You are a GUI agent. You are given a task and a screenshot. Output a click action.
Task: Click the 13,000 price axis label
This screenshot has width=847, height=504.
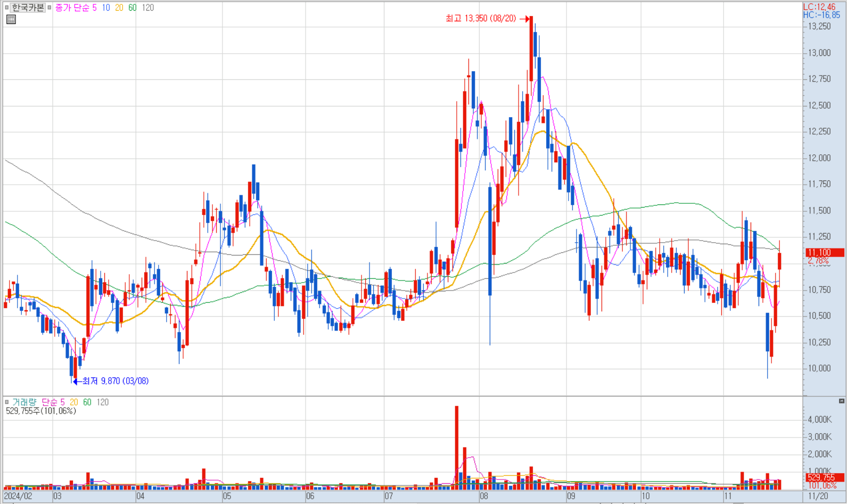click(819, 53)
